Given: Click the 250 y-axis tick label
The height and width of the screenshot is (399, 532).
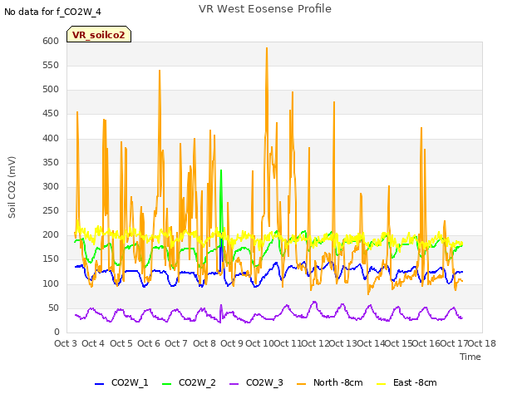Looking at the screenshot, I should point(51,210).
